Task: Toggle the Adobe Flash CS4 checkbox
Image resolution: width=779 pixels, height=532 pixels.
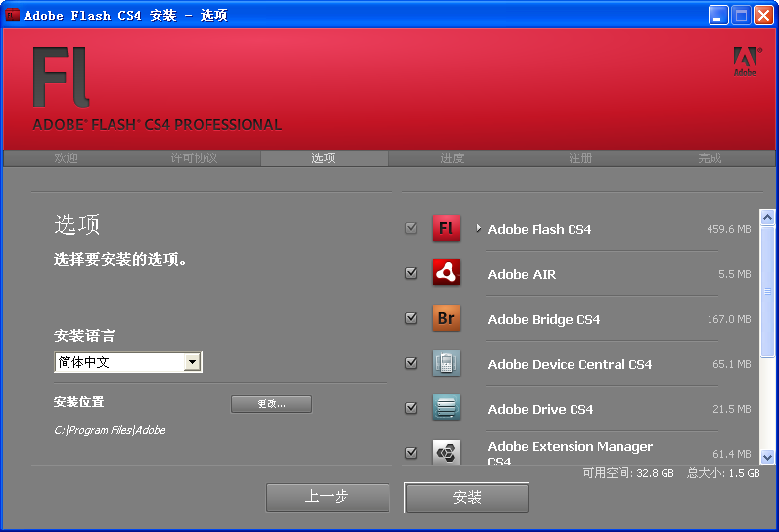Action: point(411,228)
